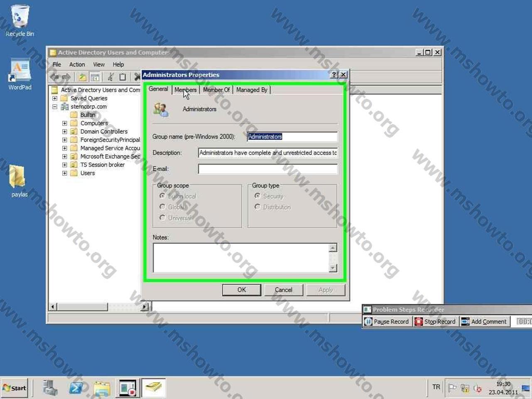Click the Forward arrow in ADUC toolbar
Viewport: 532px width, 399px height.
tap(66, 77)
